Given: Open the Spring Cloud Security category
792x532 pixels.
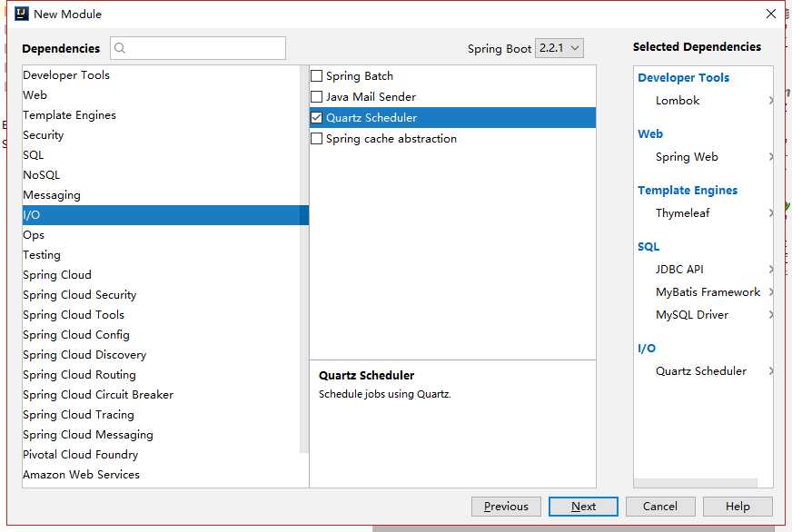Looking at the screenshot, I should pos(161,295).
